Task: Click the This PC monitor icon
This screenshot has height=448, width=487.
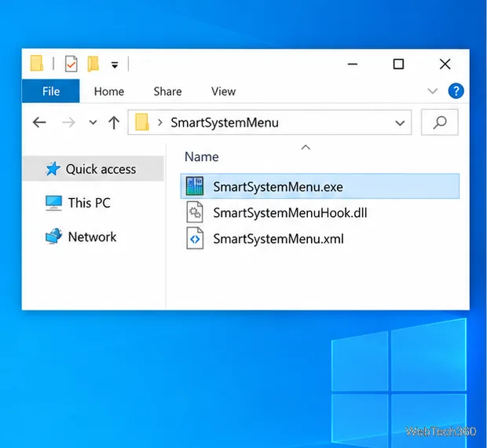Action: click(x=53, y=203)
